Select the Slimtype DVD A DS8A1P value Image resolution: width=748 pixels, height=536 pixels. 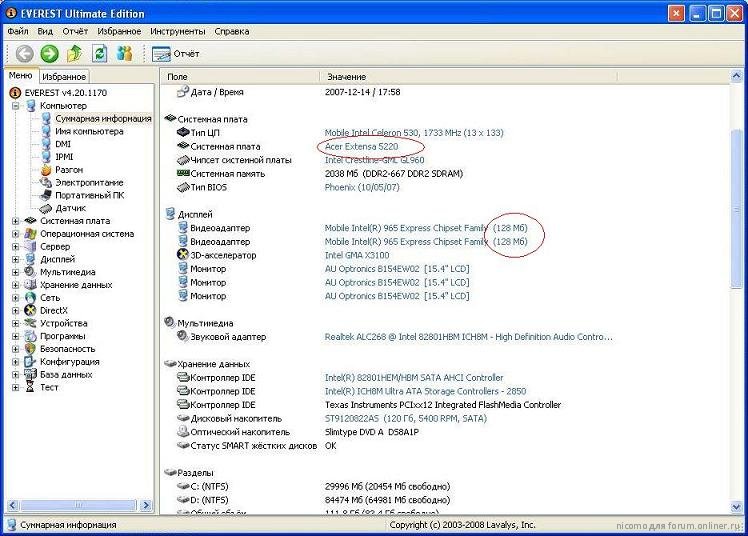(372, 432)
